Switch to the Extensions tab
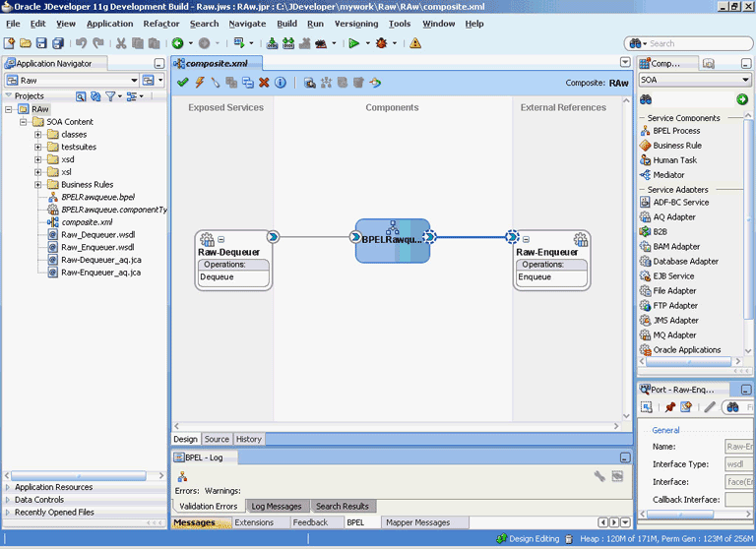 pos(254,522)
